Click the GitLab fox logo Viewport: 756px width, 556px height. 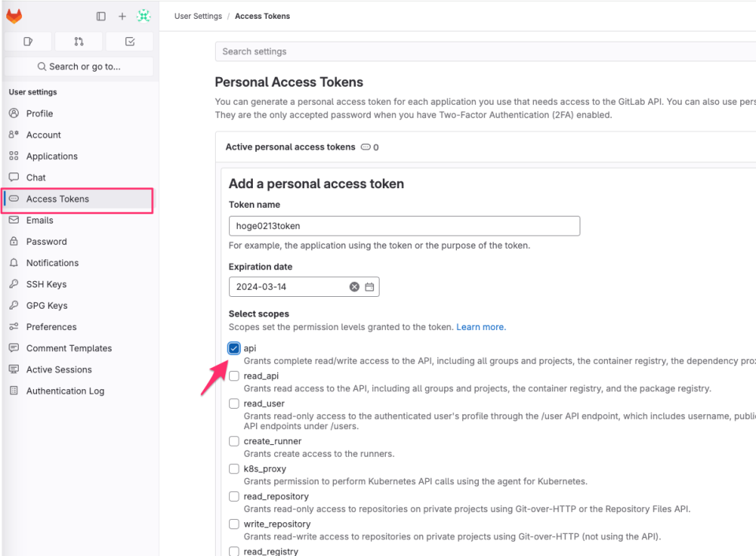tap(13, 15)
